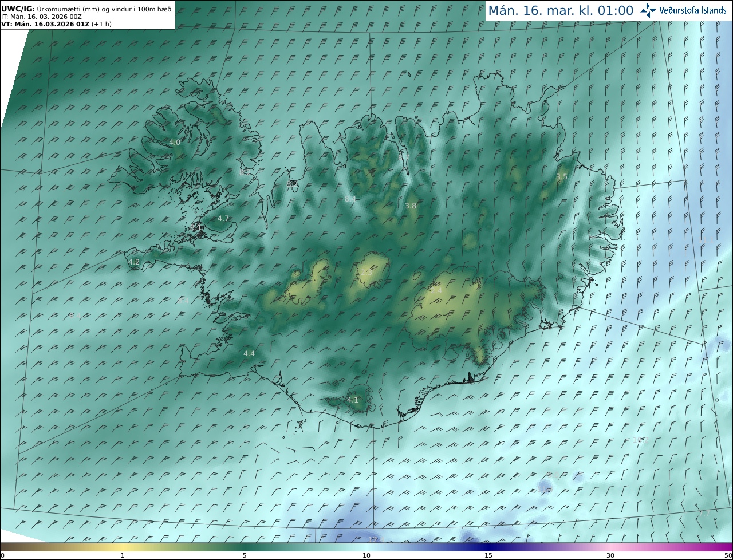The width and height of the screenshot is (733, 560).
Task: Click the title line UWC/IG: Úrkomumætti (mm) og vindur
Action: [x=86, y=9]
